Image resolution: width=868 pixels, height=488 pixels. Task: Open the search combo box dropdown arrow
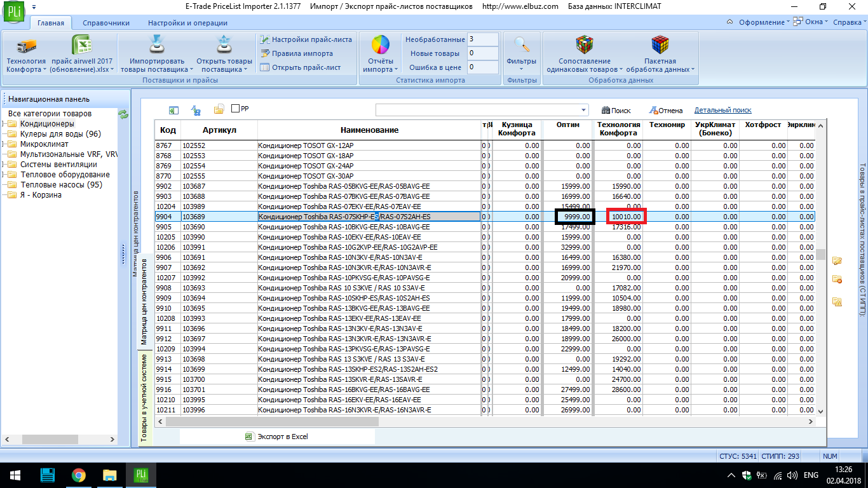(x=583, y=110)
